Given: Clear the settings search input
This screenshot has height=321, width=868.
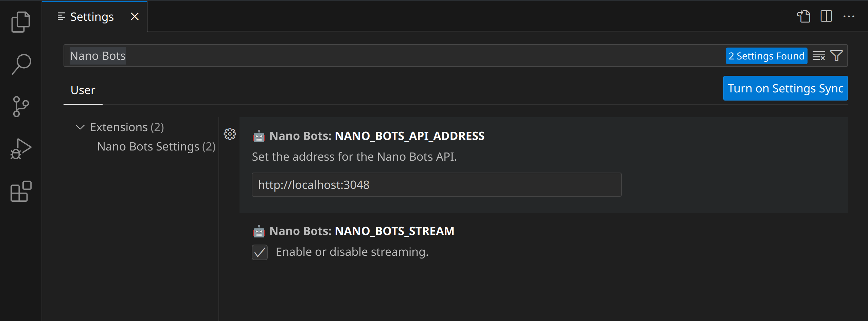Looking at the screenshot, I should tap(819, 55).
